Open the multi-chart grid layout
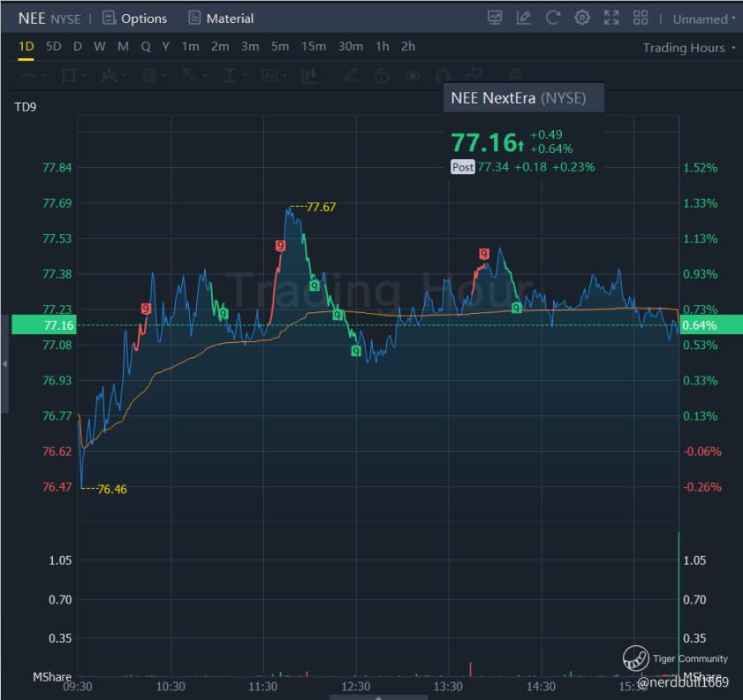 [x=641, y=18]
